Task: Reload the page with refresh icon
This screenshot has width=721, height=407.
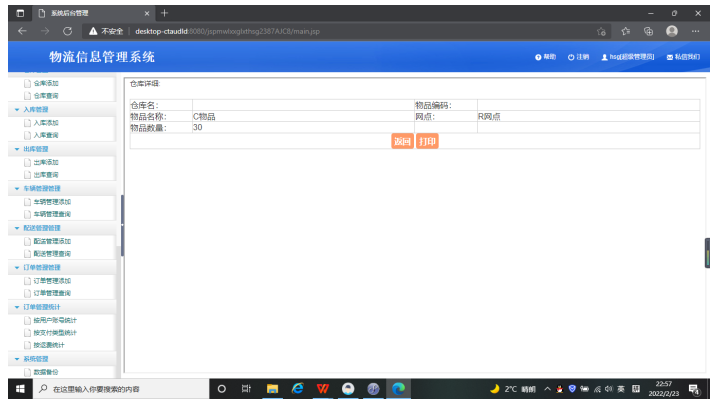Action: click(x=68, y=31)
